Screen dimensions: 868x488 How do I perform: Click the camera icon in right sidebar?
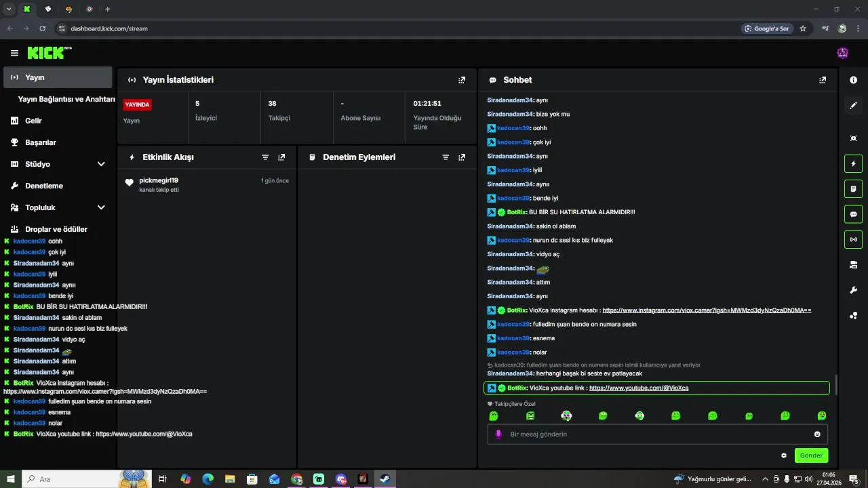tap(853, 264)
